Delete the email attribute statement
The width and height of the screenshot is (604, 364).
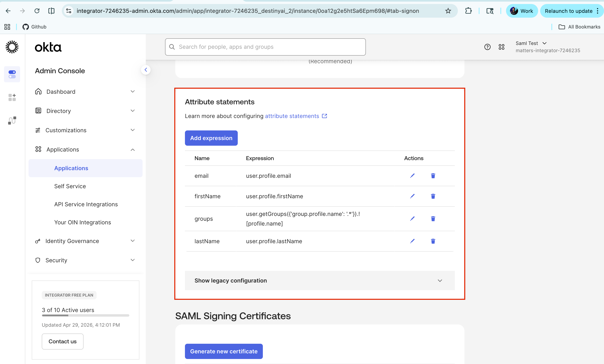point(433,176)
